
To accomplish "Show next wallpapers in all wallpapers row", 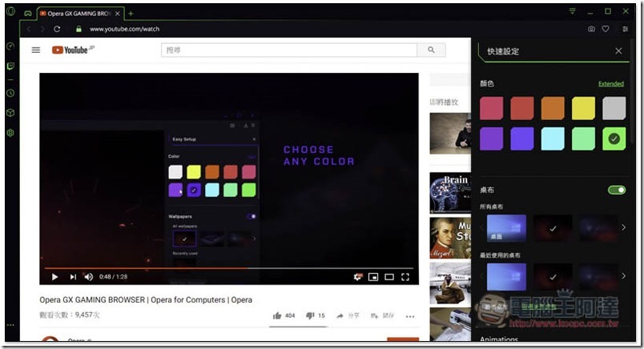I will coord(623,227).
